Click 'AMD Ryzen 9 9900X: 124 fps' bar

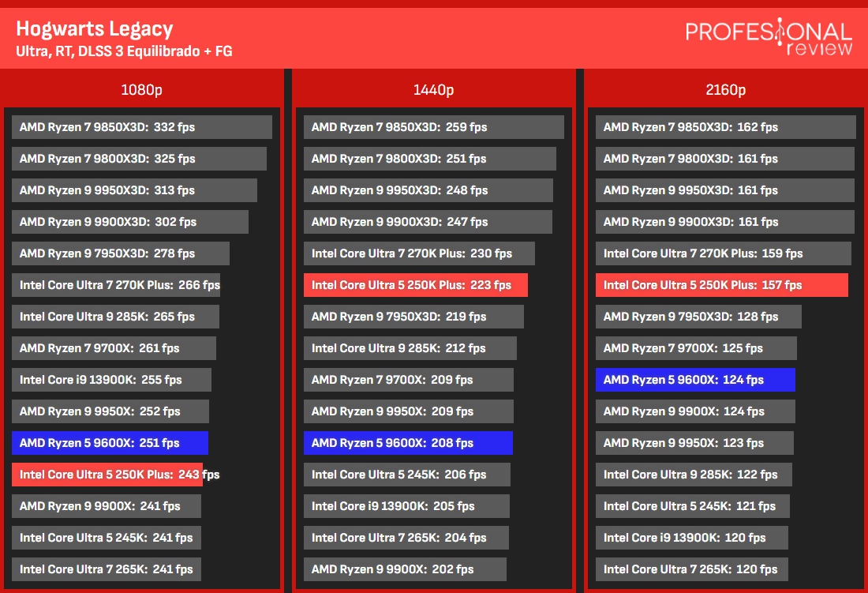(x=695, y=411)
